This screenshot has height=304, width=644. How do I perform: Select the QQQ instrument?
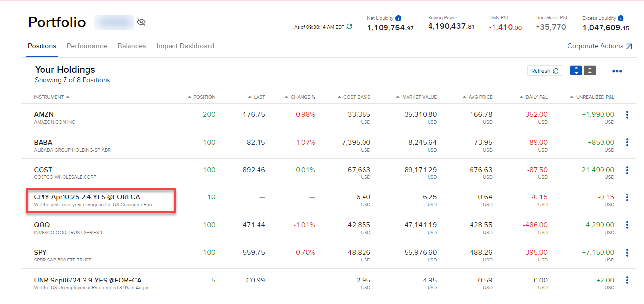click(x=42, y=225)
